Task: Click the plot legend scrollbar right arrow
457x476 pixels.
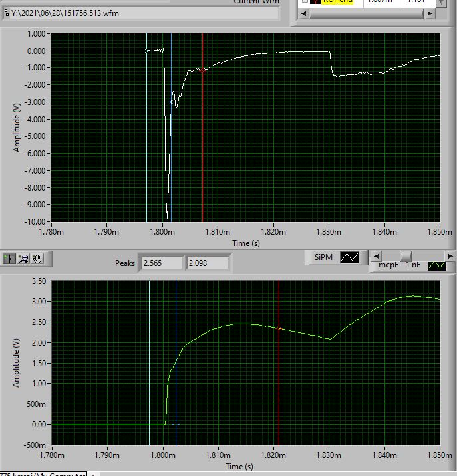Action: point(450,256)
